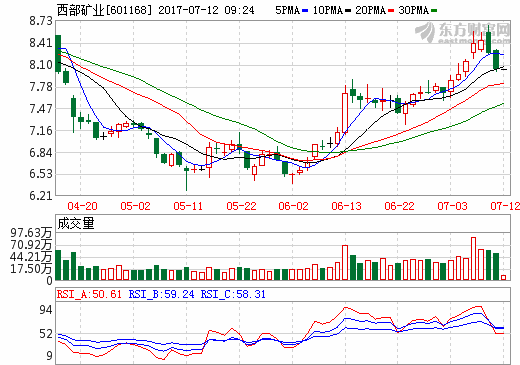Screen dimensions: 520x365
Task: Click the 7.78 price axis label
Action: click(41, 87)
